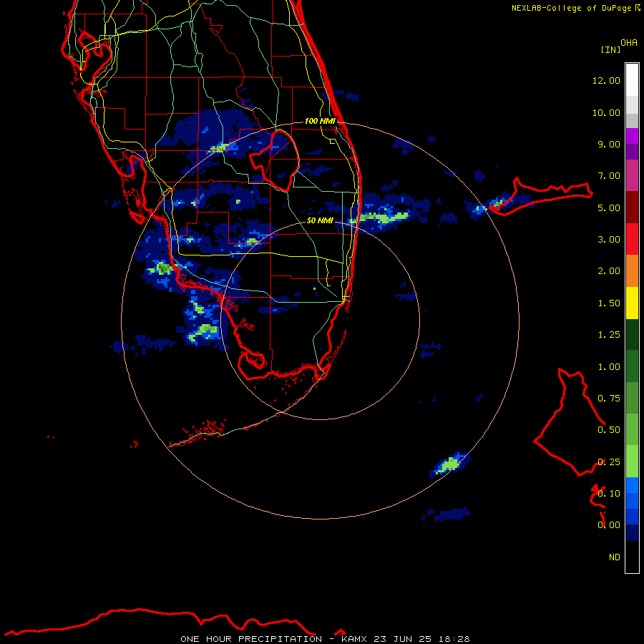Click the 0.00 legend value
This screenshot has width=644, height=644.
609,525
